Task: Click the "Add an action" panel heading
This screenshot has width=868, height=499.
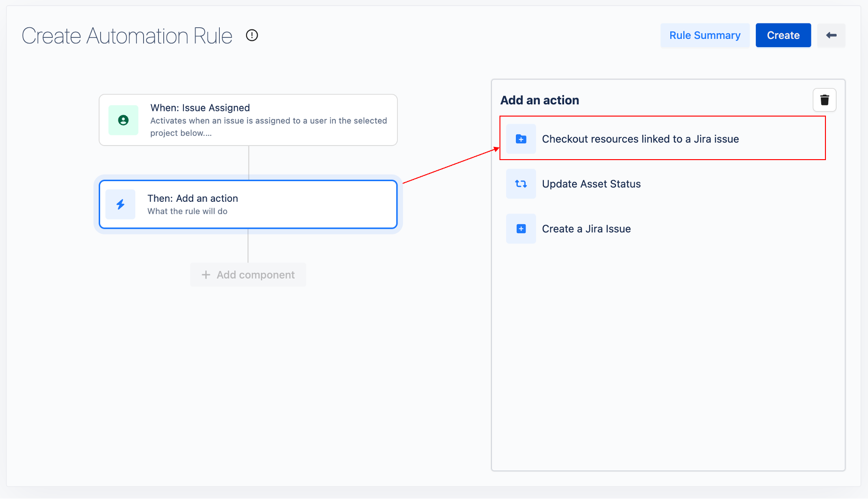Action: (x=539, y=100)
